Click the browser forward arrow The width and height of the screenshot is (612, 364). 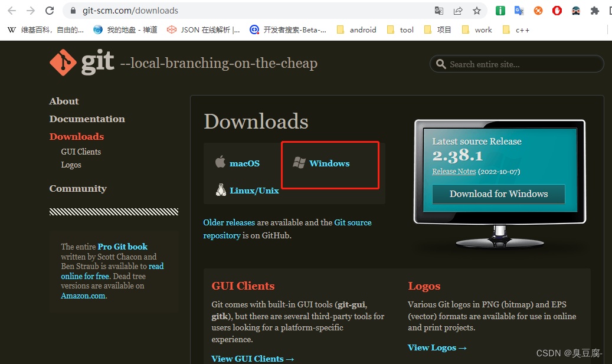point(31,11)
